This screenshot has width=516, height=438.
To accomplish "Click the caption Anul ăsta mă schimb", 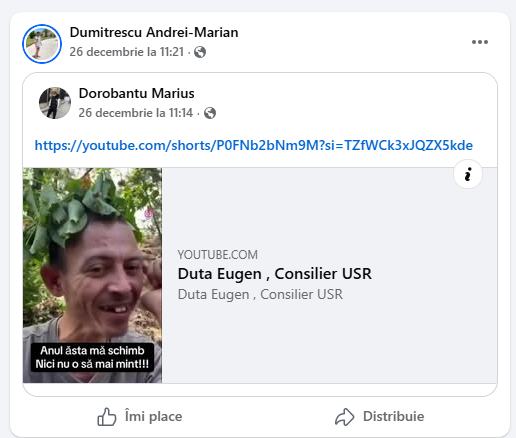I will tap(92, 351).
